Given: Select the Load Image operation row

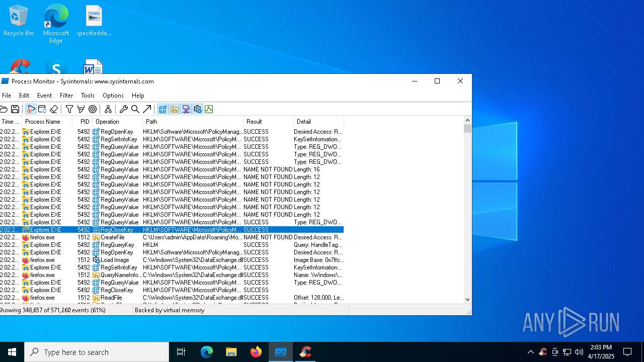Looking at the screenshot, I should [x=172, y=260].
